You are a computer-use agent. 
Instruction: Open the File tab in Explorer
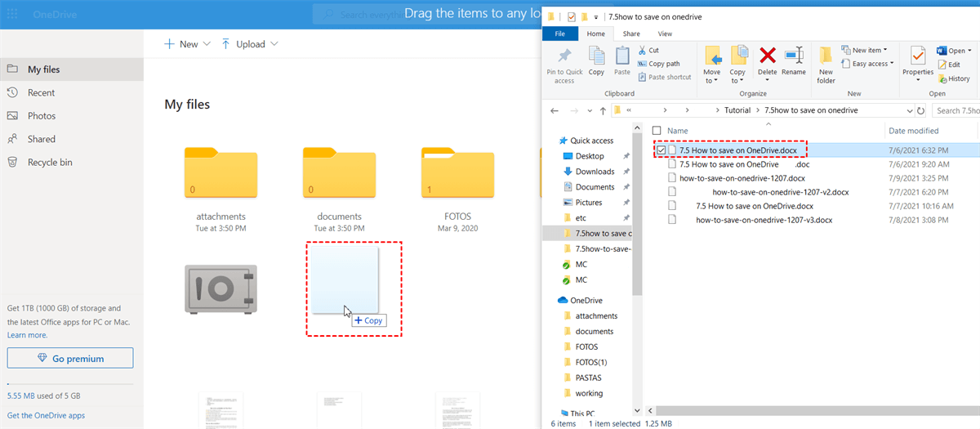point(560,34)
